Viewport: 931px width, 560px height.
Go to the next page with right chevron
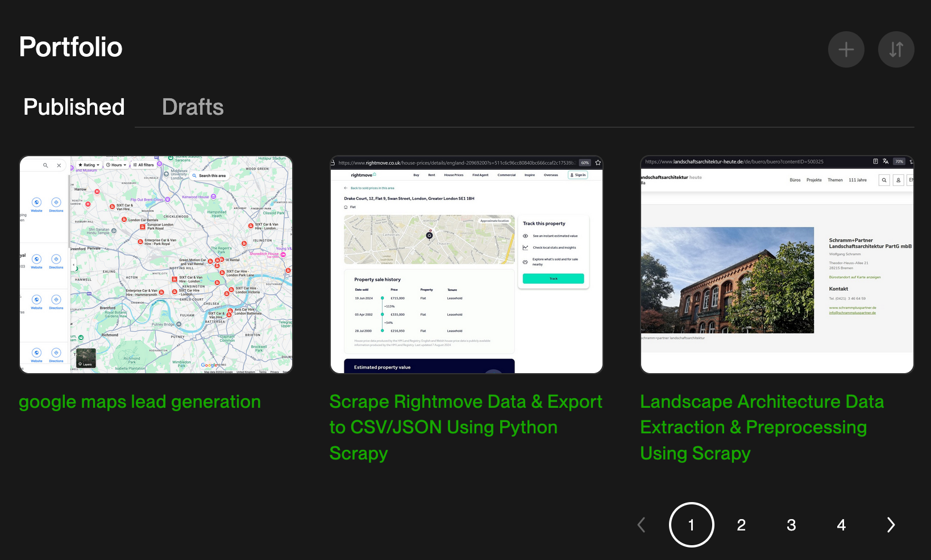point(891,525)
